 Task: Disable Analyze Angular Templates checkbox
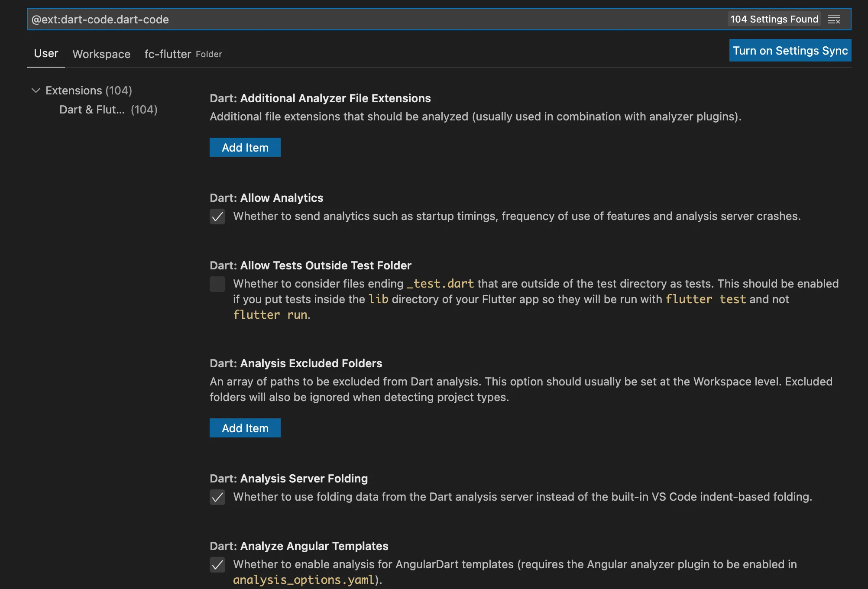pyautogui.click(x=217, y=565)
